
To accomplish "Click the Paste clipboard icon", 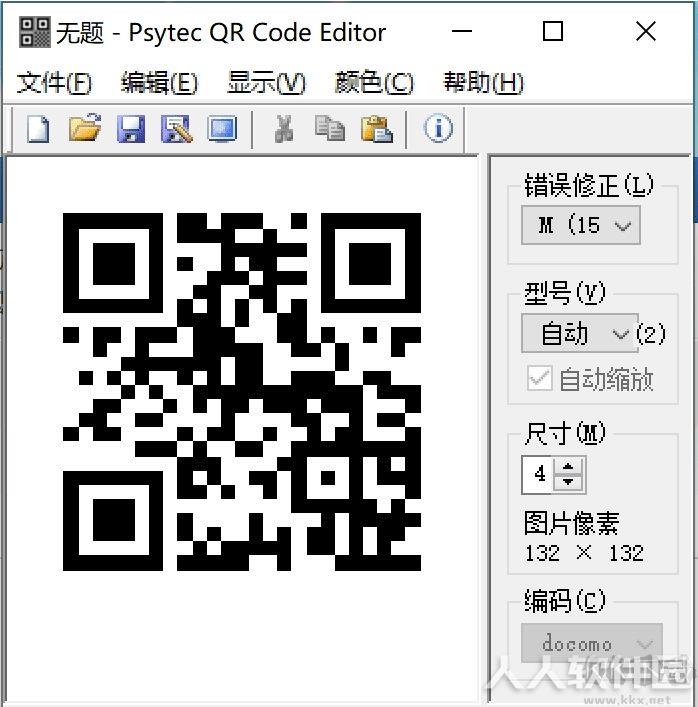I will coord(377,129).
